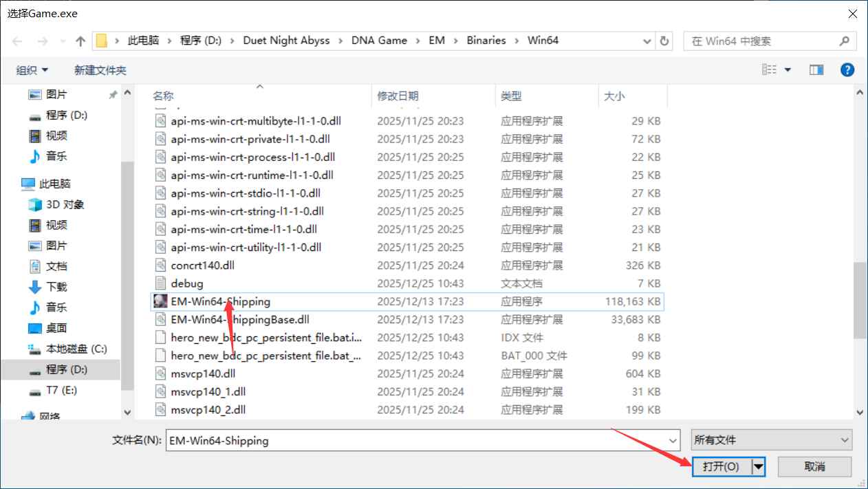Open the address bar history dropdown
Image resolution: width=868 pixels, height=489 pixels.
coord(647,41)
